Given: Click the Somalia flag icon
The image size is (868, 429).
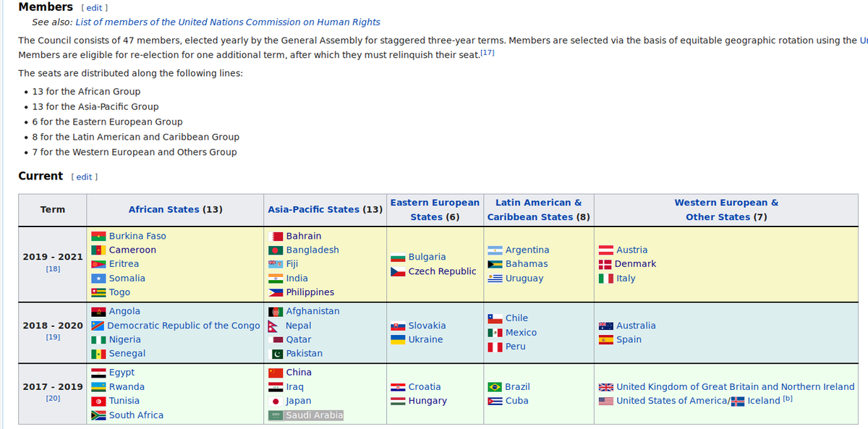Looking at the screenshot, I should pos(99,279).
